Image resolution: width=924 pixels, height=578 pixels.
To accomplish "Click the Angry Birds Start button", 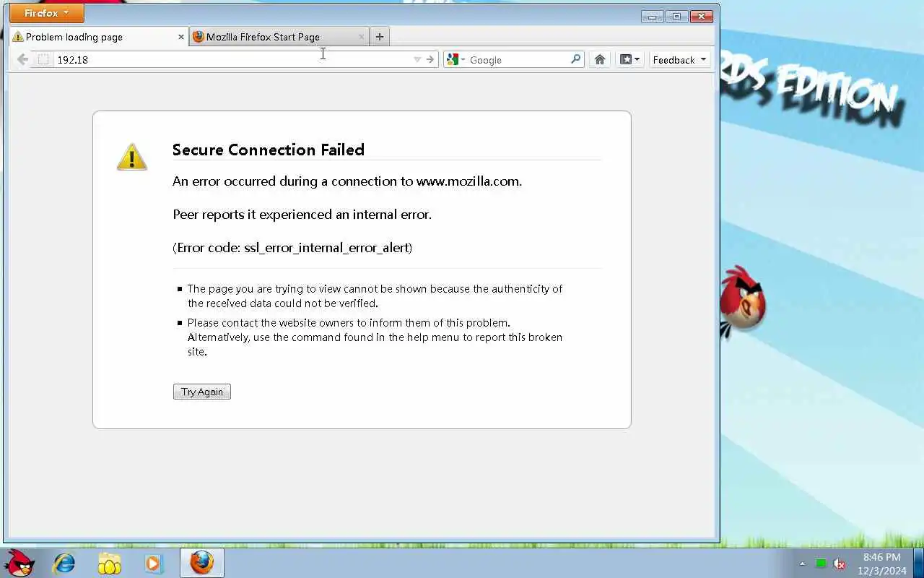I will (19, 563).
